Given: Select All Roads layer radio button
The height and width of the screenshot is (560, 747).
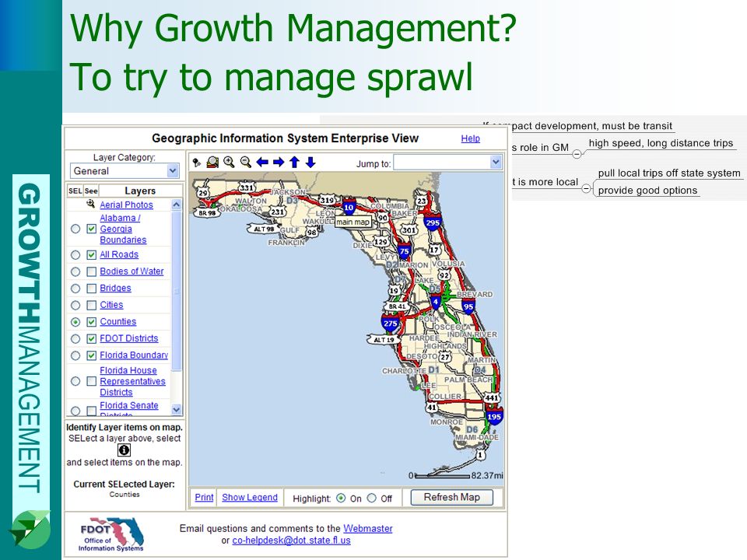Looking at the screenshot, I should click(x=75, y=255).
